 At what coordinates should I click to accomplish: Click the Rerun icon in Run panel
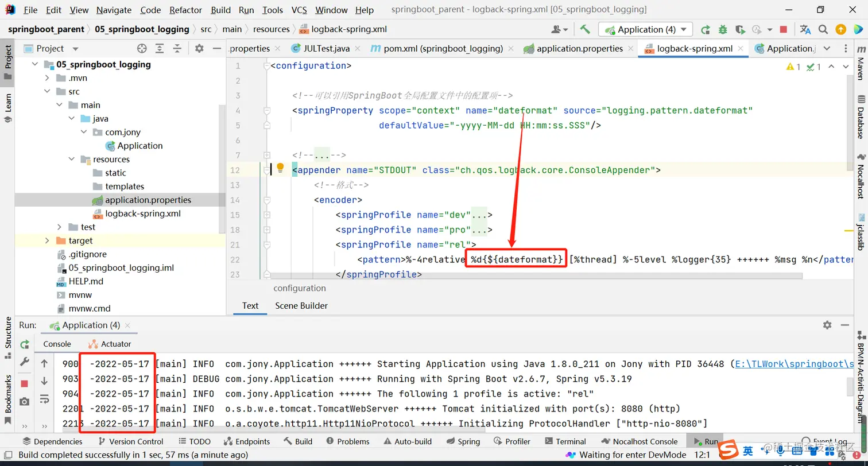[x=24, y=344]
